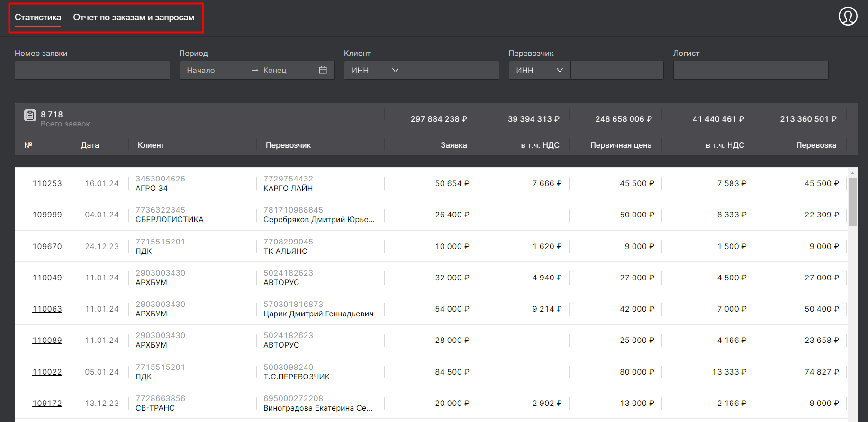
Task: Set the Конец period end date
Action: pyautogui.click(x=287, y=70)
